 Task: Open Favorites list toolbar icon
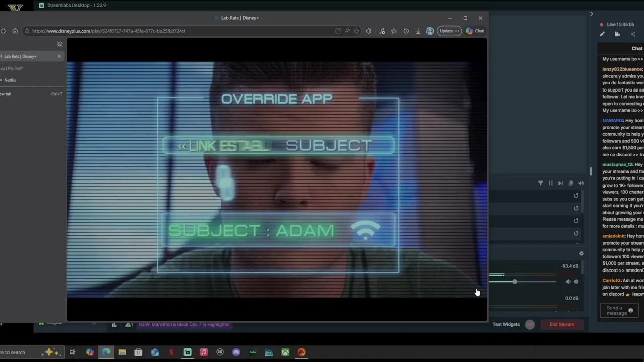(394, 31)
